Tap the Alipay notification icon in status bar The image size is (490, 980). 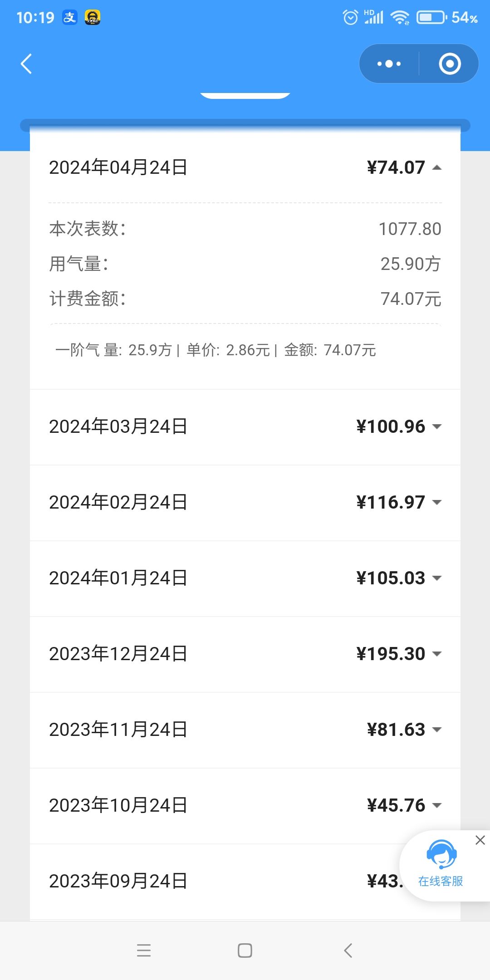click(x=70, y=18)
